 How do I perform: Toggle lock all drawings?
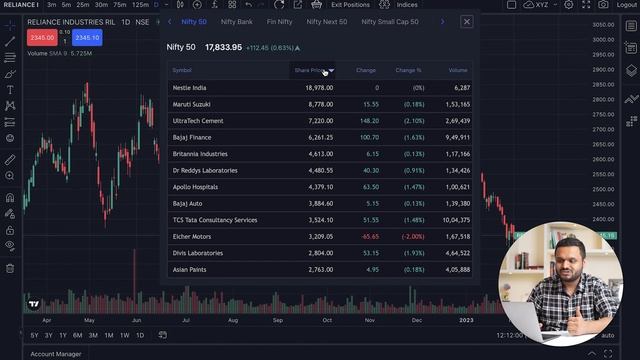pos(10,230)
